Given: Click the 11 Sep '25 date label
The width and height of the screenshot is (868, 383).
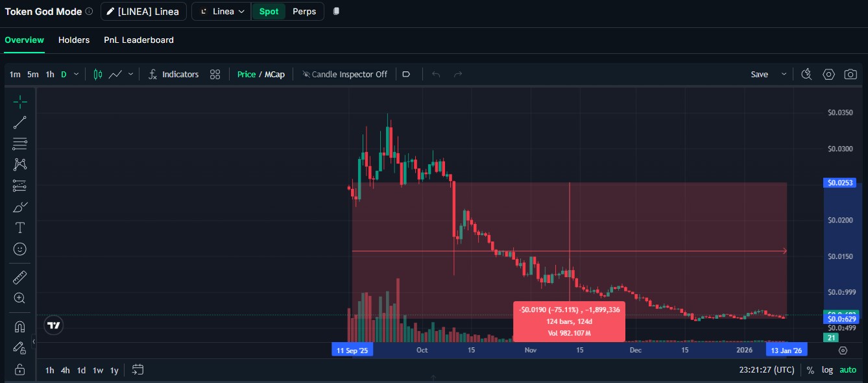Looking at the screenshot, I should tap(352, 351).
